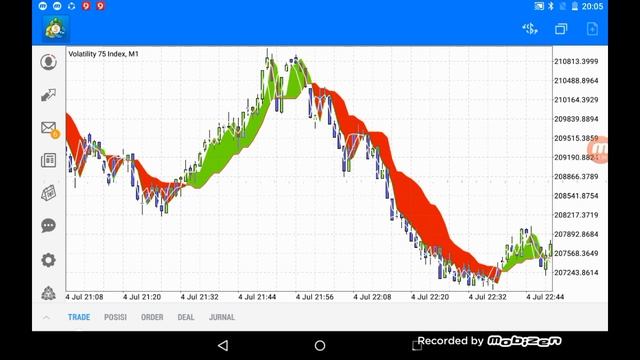Tap the Volatility 75 Index, M1 chart title
640x360 pixels.
(103, 54)
